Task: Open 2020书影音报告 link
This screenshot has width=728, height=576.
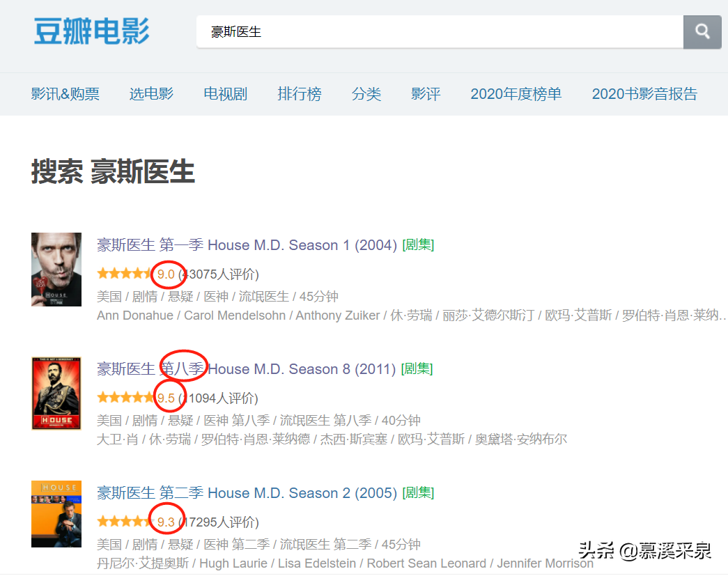Action: click(x=644, y=94)
